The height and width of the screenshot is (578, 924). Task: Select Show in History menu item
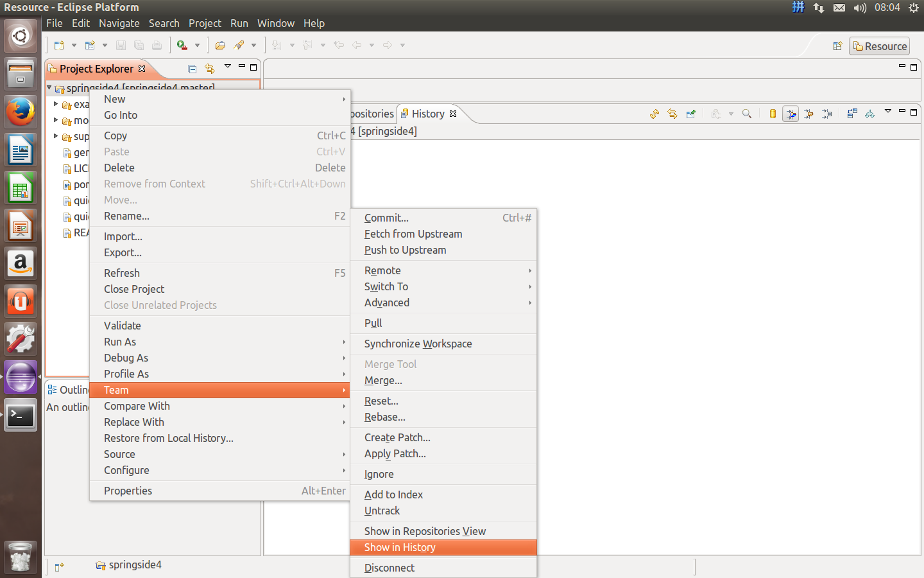(443, 547)
